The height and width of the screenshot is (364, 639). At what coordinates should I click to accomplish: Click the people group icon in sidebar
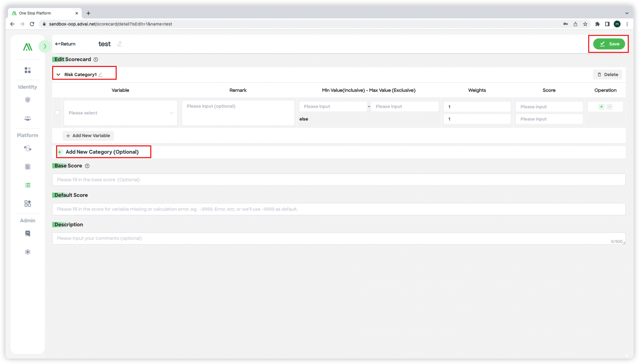[x=28, y=118]
